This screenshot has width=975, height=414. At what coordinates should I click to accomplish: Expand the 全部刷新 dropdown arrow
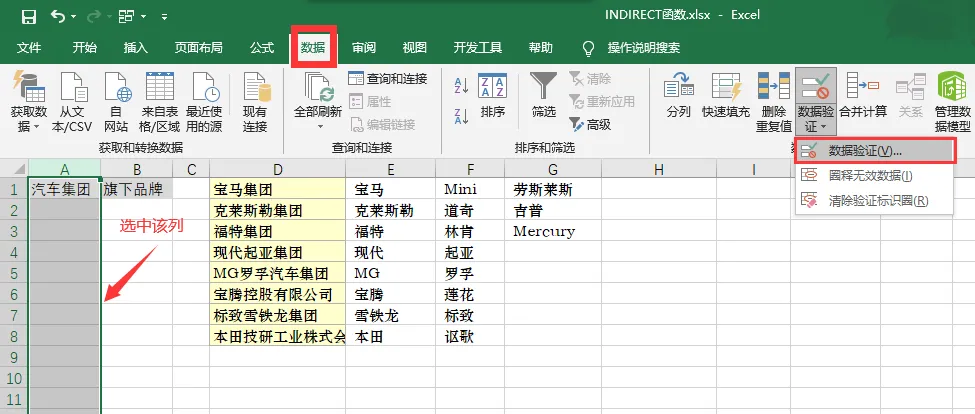[x=320, y=127]
